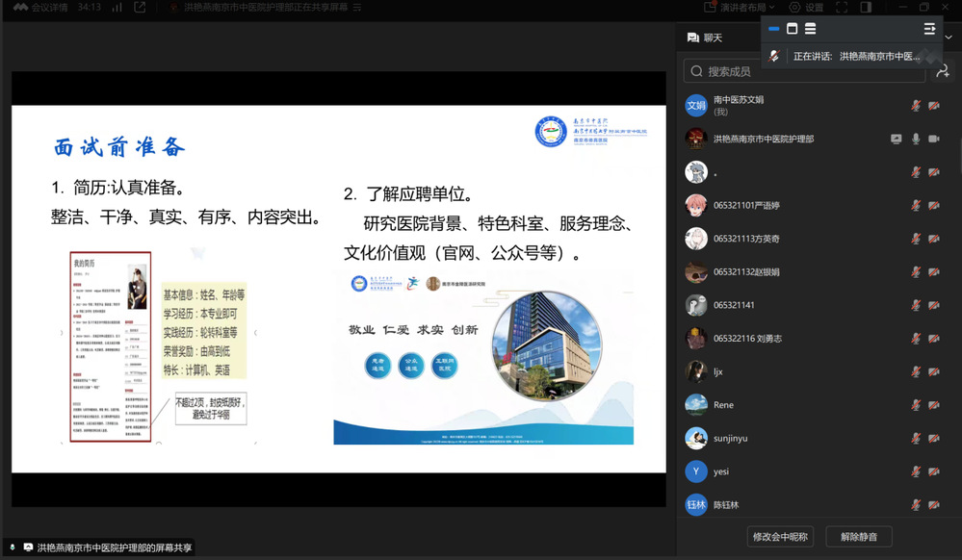Image resolution: width=962 pixels, height=560 pixels.
Task: Toggle camera for 065321101严语婷
Action: point(933,206)
